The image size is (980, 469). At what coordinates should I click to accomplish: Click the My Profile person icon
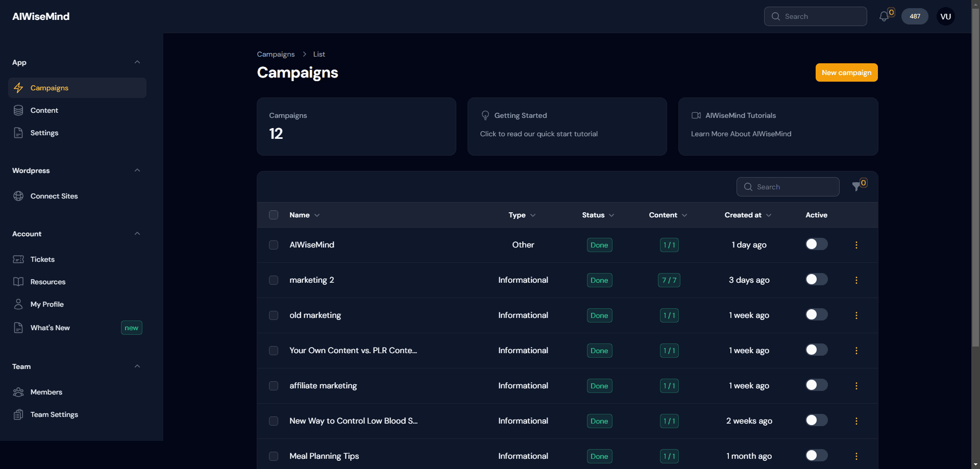pyautogui.click(x=18, y=304)
